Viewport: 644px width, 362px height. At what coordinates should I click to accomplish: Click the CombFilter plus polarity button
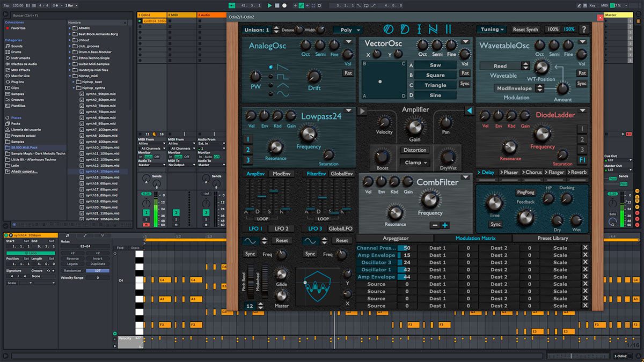444,225
